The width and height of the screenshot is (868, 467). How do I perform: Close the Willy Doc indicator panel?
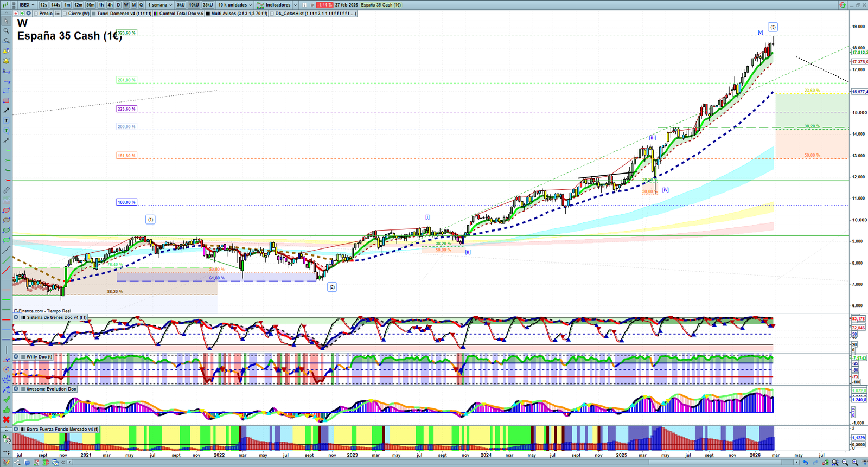pyautogui.click(x=16, y=357)
